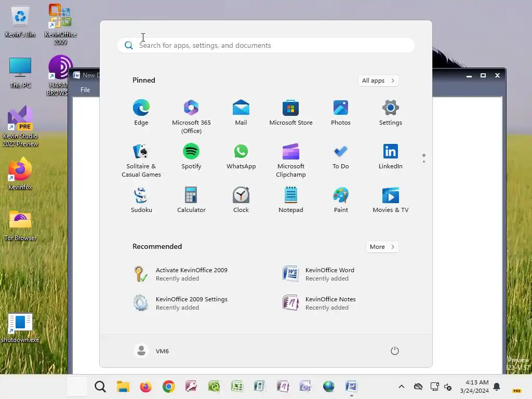Launch Microsoft 365 (Office) app
The image size is (532, 399).
coord(191,116)
